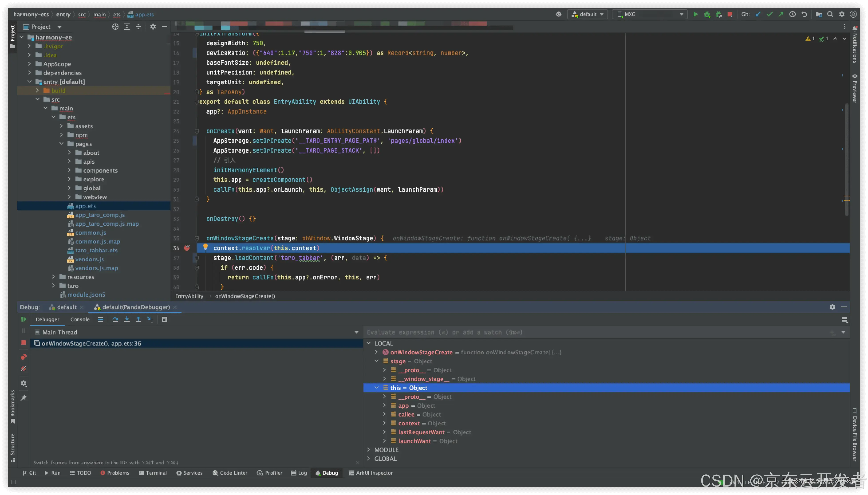The height and width of the screenshot is (495, 868).
Task: Mute breakpoints in debug sidebar
Action: pyautogui.click(x=24, y=369)
